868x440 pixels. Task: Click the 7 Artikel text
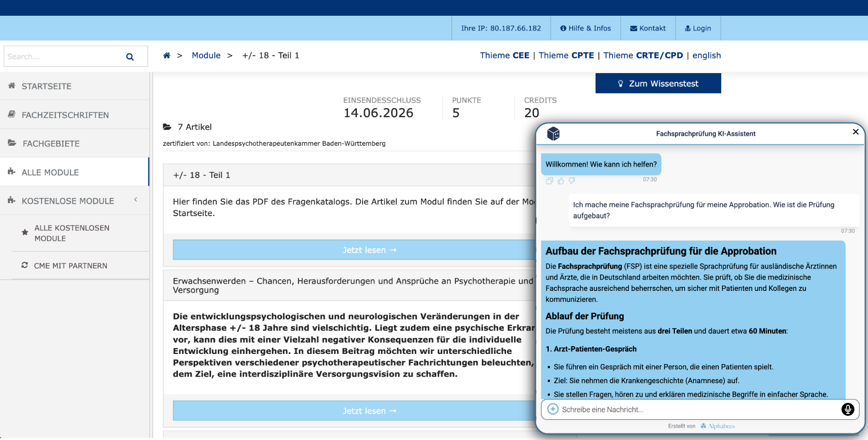[195, 127]
